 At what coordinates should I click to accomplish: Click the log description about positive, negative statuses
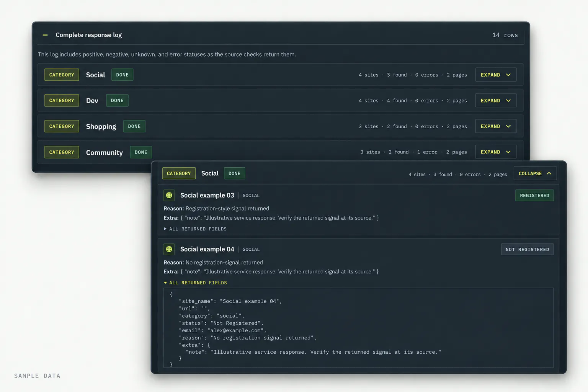[x=167, y=54]
